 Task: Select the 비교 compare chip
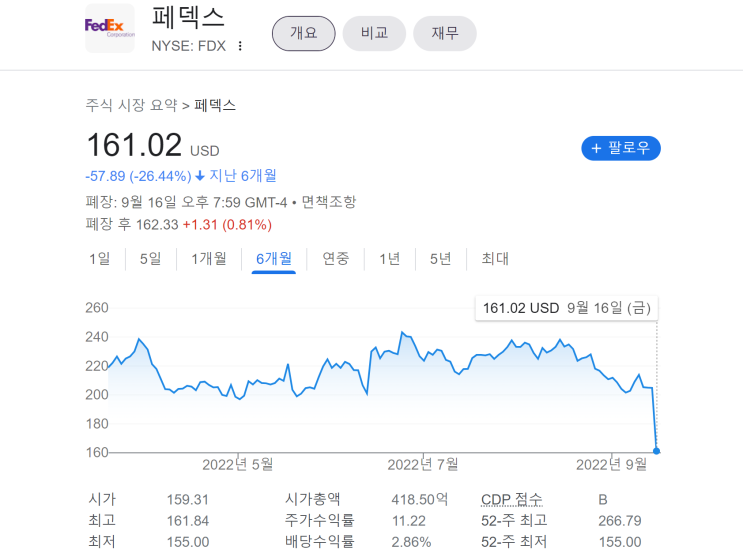(374, 33)
